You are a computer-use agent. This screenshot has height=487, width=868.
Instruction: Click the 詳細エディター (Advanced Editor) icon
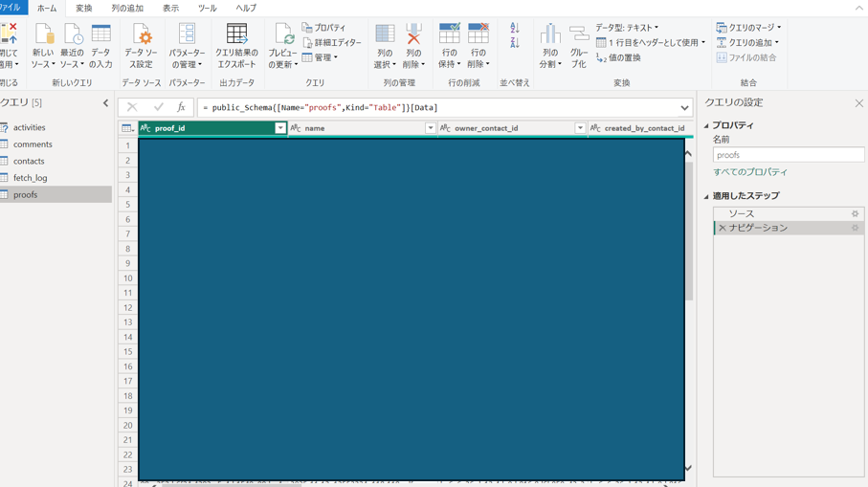pyautogui.click(x=307, y=43)
